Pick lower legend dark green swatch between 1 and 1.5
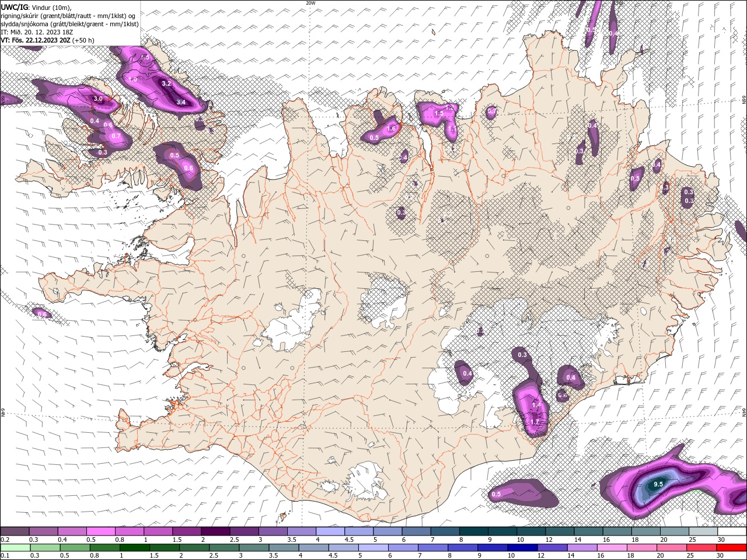This screenshot has width=747, height=560. [x=135, y=547]
